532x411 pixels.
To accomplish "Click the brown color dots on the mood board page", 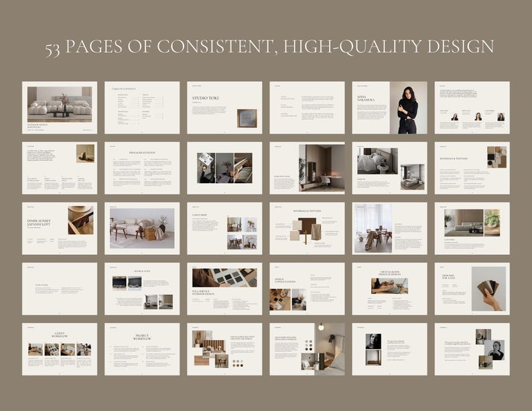I will click(238, 363).
